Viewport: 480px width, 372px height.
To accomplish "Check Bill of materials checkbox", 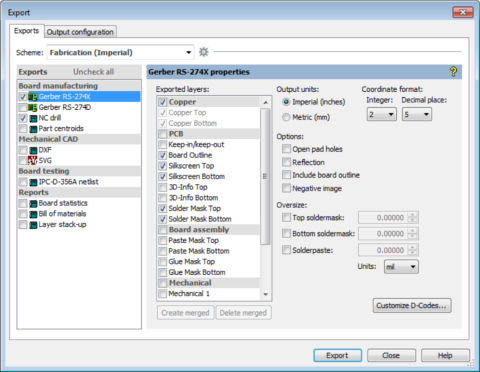I will [x=23, y=214].
